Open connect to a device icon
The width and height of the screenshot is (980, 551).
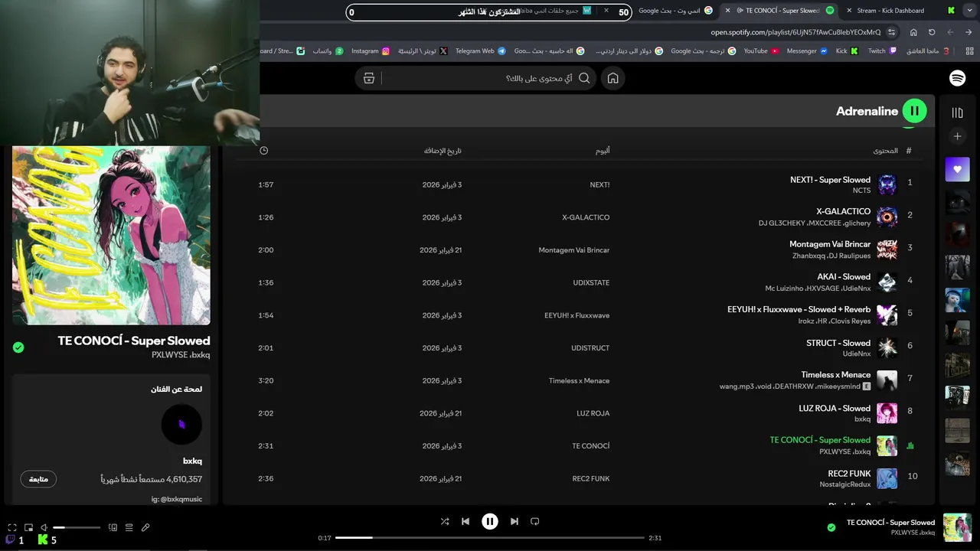[113, 527]
